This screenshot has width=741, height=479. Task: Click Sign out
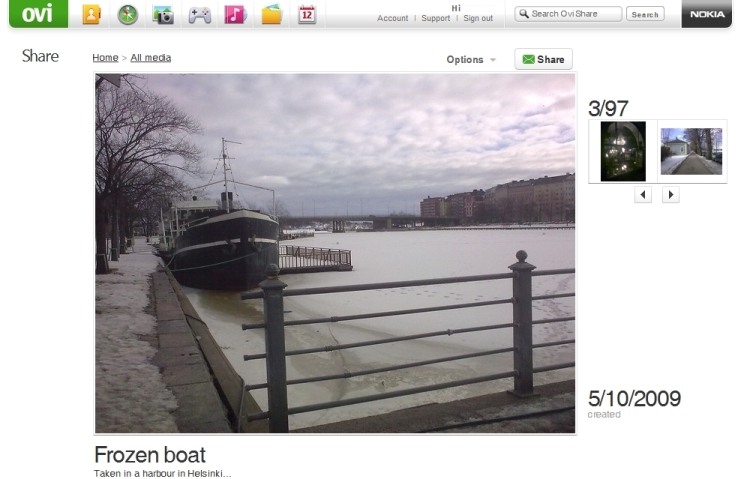(x=478, y=18)
